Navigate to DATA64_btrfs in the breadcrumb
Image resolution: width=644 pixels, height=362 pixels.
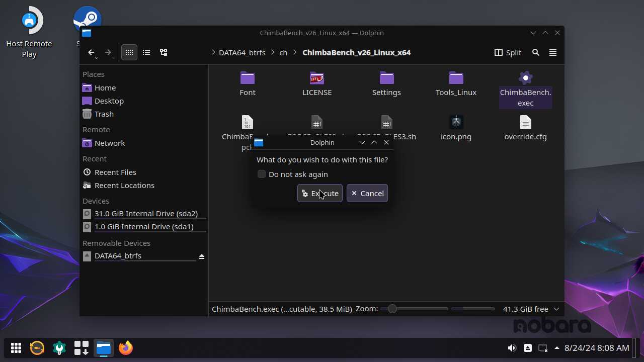[242, 52]
